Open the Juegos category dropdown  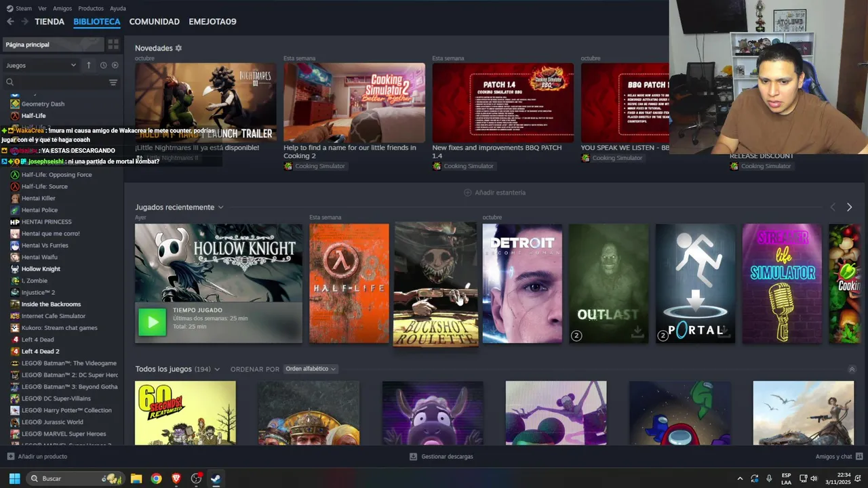pos(41,65)
